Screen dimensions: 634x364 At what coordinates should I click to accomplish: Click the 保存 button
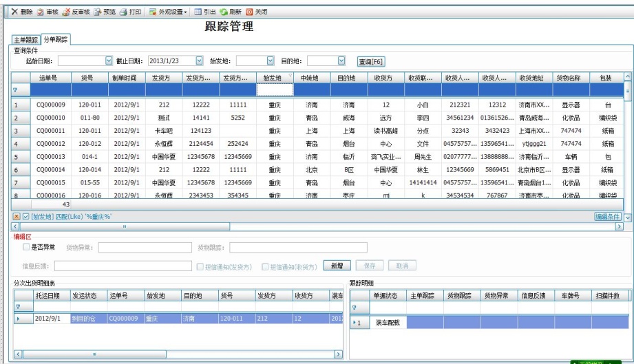(370, 266)
